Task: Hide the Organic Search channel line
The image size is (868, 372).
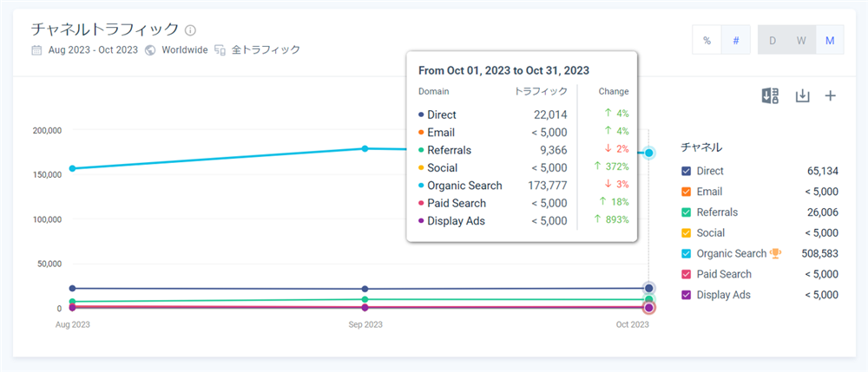Action: tap(687, 254)
